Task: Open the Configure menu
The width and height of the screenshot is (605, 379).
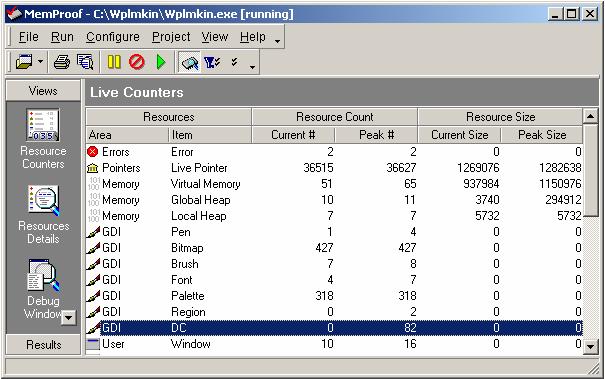Action: pos(113,37)
